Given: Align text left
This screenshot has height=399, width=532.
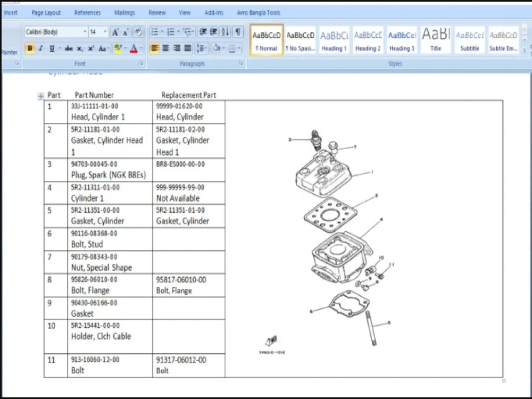Looking at the screenshot, I should point(154,48).
